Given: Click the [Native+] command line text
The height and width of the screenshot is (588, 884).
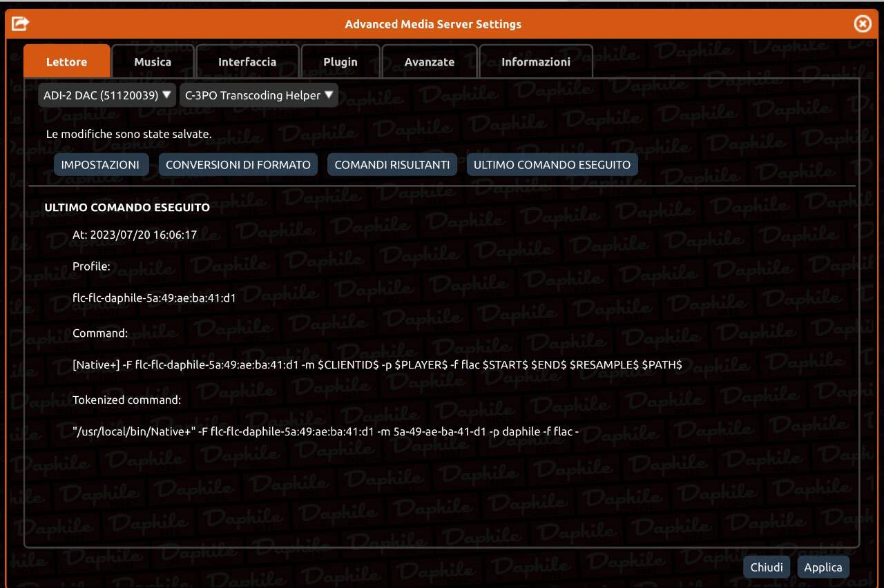Looking at the screenshot, I should tap(377, 364).
